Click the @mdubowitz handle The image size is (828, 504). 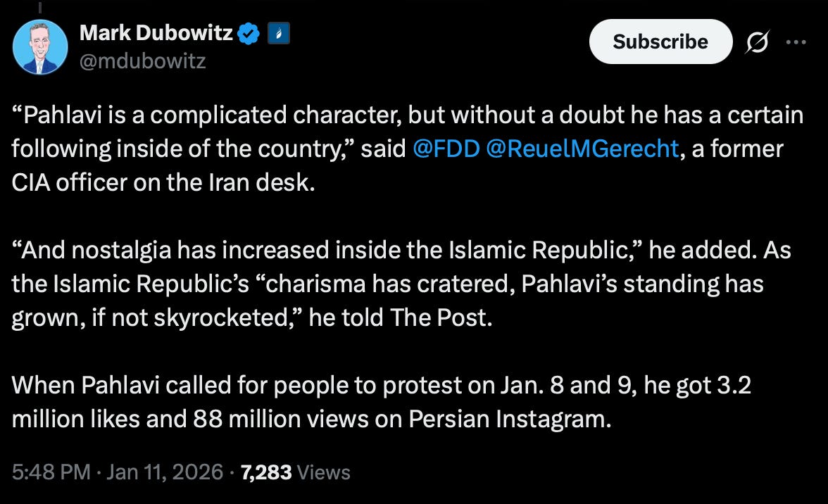tap(142, 61)
